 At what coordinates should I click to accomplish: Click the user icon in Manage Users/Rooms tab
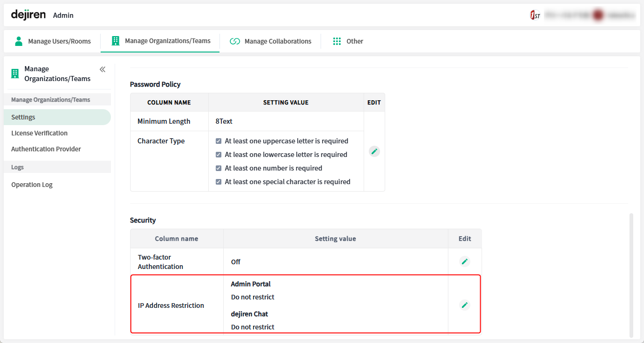(x=19, y=41)
